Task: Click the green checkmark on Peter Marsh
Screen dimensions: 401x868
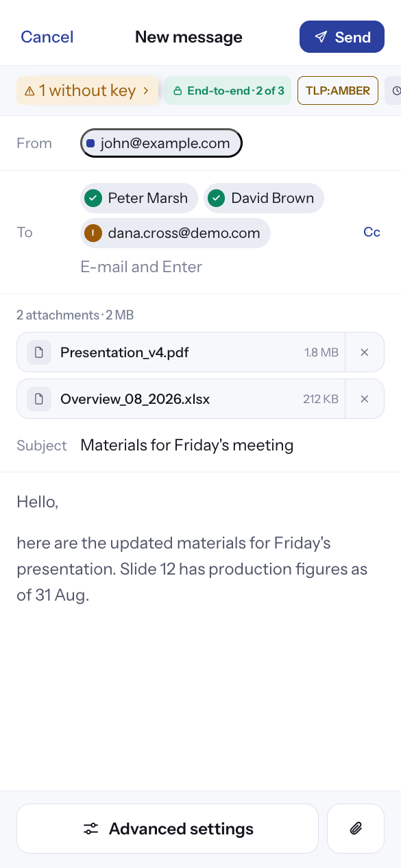Action: point(93,198)
